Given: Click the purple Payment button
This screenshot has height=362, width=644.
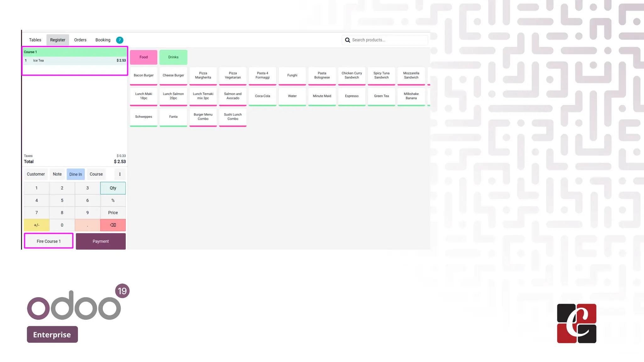Looking at the screenshot, I should pyautogui.click(x=101, y=241).
